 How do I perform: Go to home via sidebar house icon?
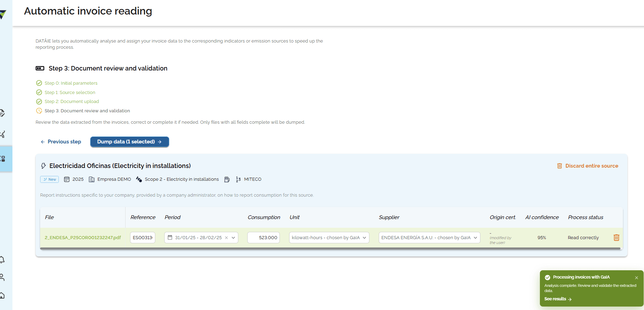2,295
